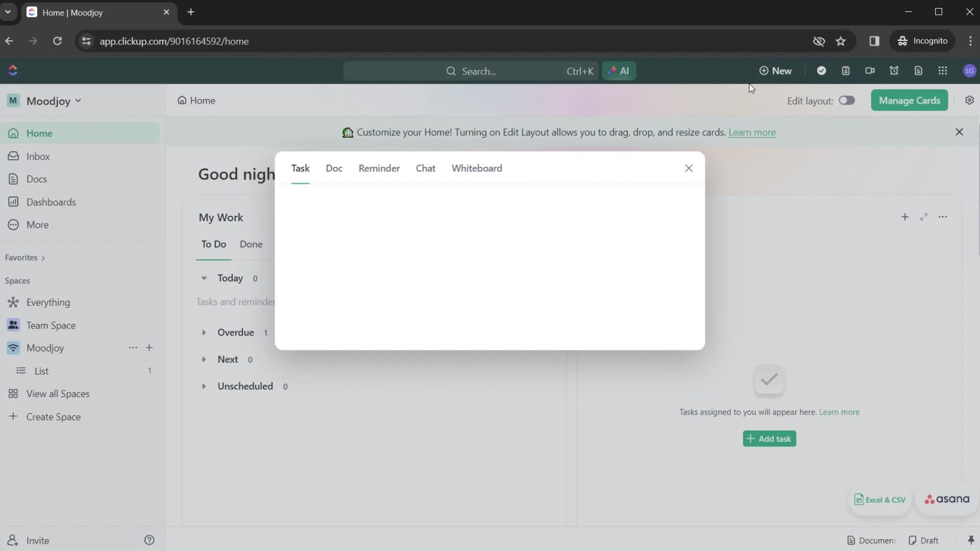Open Docs in sidebar
Image resolution: width=980 pixels, height=551 pixels.
point(80,179)
